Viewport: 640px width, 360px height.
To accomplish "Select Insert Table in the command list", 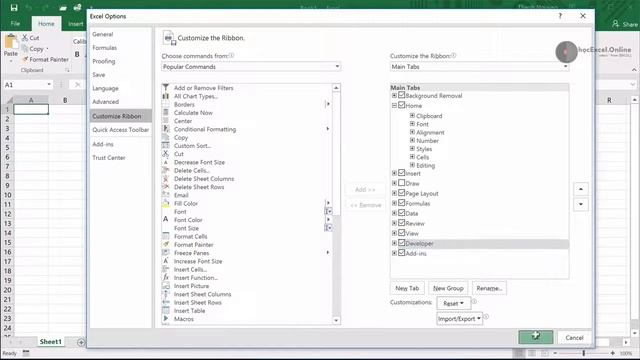I will click(x=189, y=311).
